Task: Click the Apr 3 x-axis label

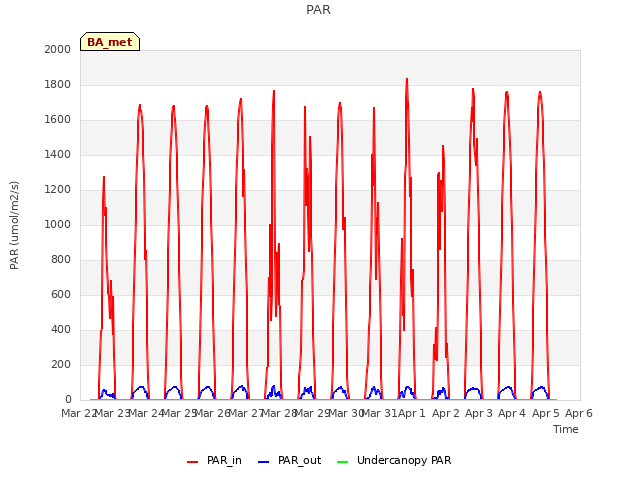Action: (479, 413)
